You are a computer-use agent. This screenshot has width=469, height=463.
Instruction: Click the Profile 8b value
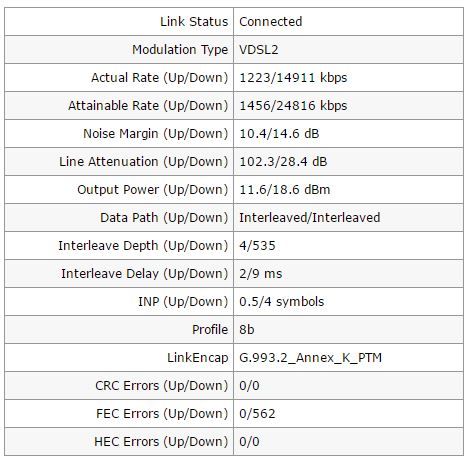point(247,330)
